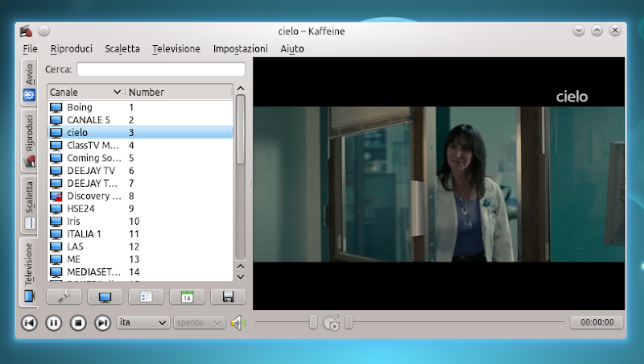Click the TV monitor button below channel list
The height and width of the screenshot is (364, 644).
coord(105,296)
